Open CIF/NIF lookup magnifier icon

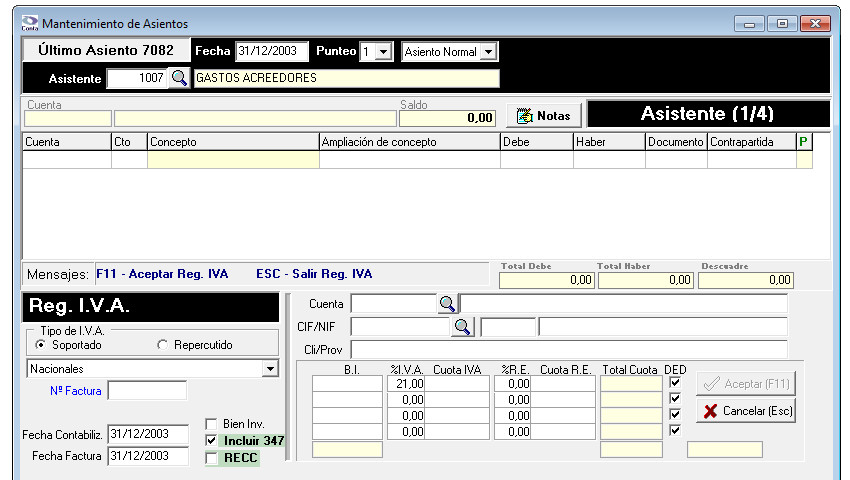coord(462,327)
